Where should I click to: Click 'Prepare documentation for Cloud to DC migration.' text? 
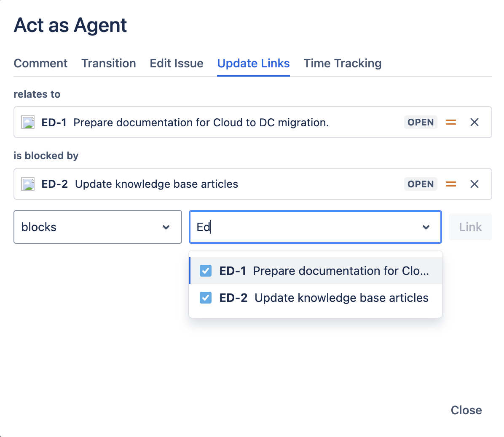click(x=201, y=123)
